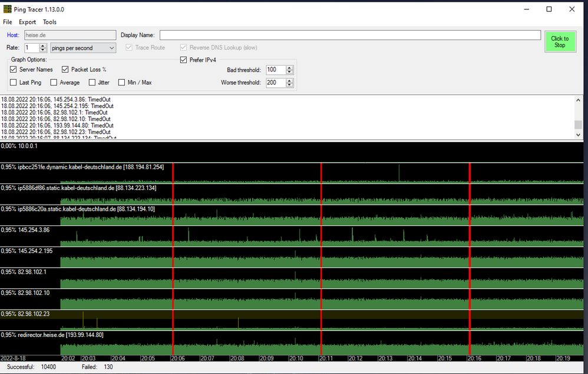Decrease the Worse threshold value
Viewport: 588px width, 374px height.
coord(289,85)
